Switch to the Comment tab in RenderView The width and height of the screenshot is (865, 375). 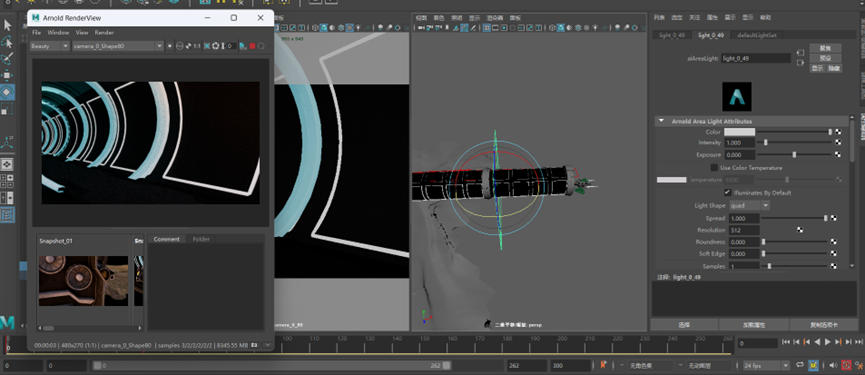coord(167,239)
